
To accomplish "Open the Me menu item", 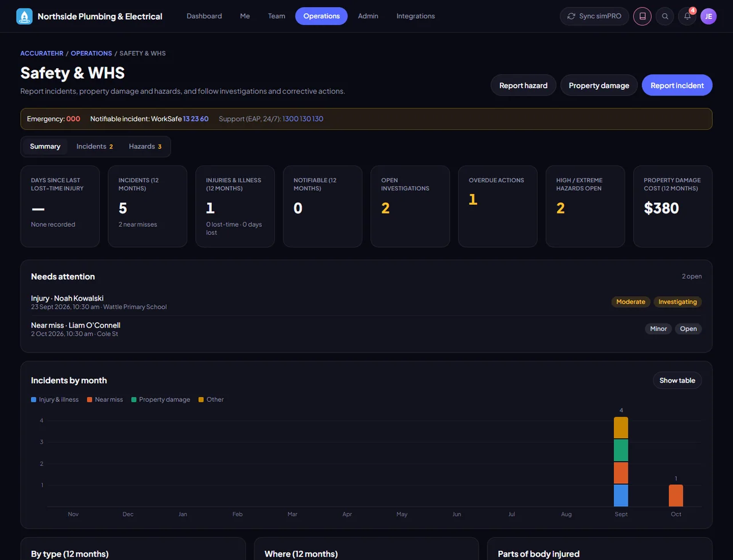I will pyautogui.click(x=245, y=16).
